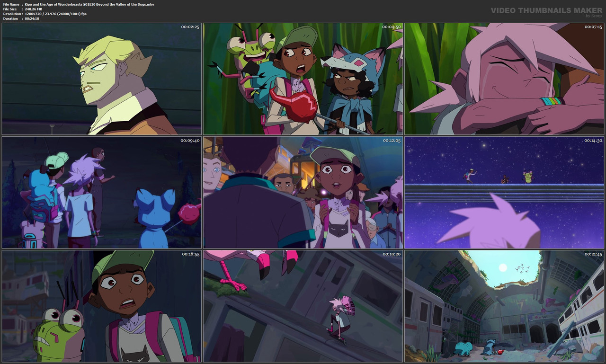The width and height of the screenshot is (606, 364).
Task: Click the 00:12:05 timestamp text
Action: [x=392, y=141]
